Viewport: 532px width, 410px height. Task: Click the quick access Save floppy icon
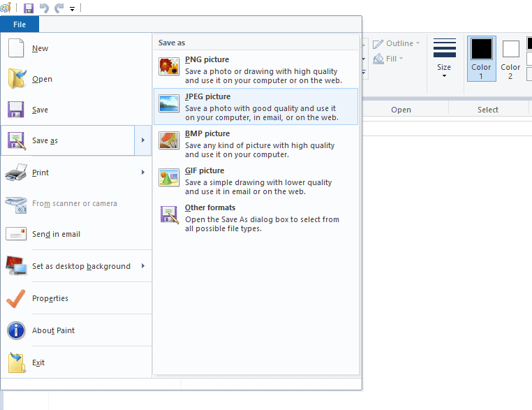point(29,8)
